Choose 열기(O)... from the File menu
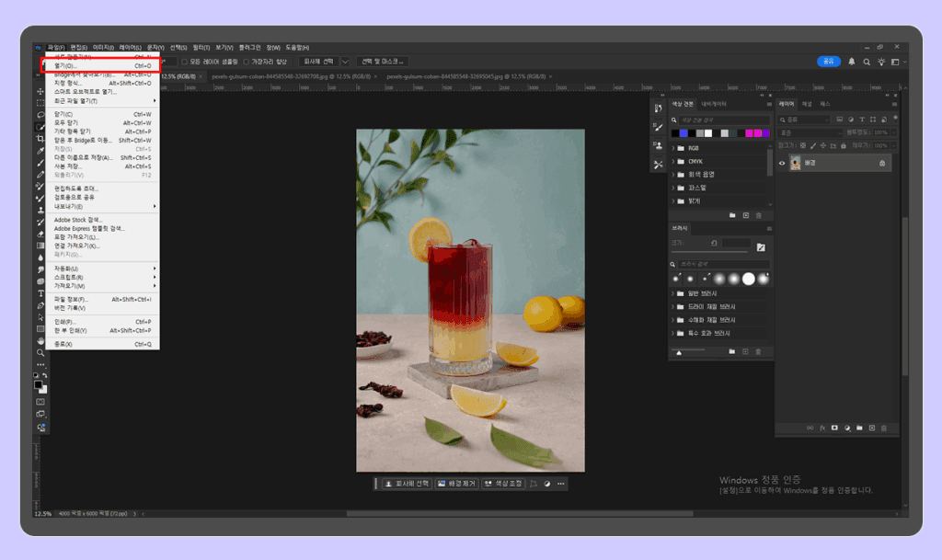Screen dimensions: 942x560 pyautogui.click(x=101, y=65)
